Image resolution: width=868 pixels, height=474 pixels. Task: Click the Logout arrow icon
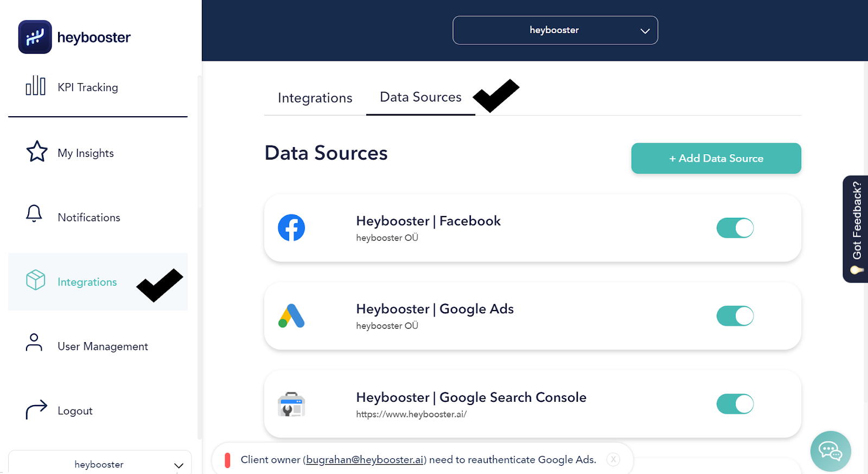36,409
